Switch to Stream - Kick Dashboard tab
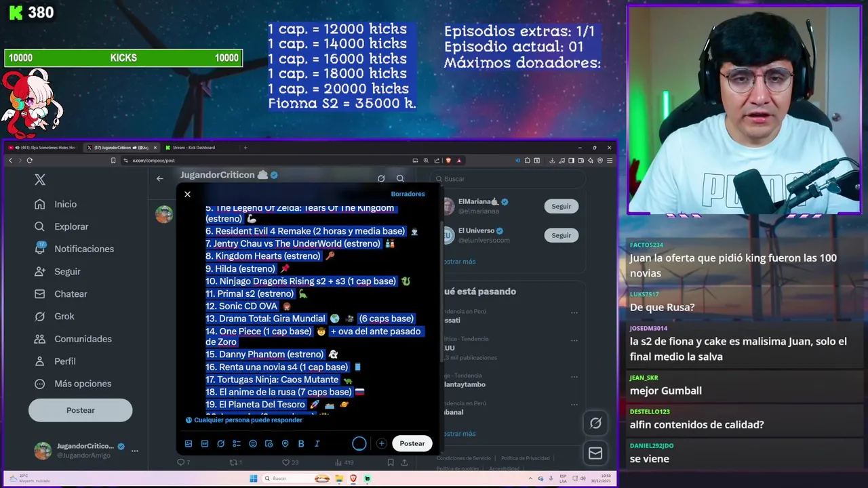868x488 pixels. (x=193, y=147)
